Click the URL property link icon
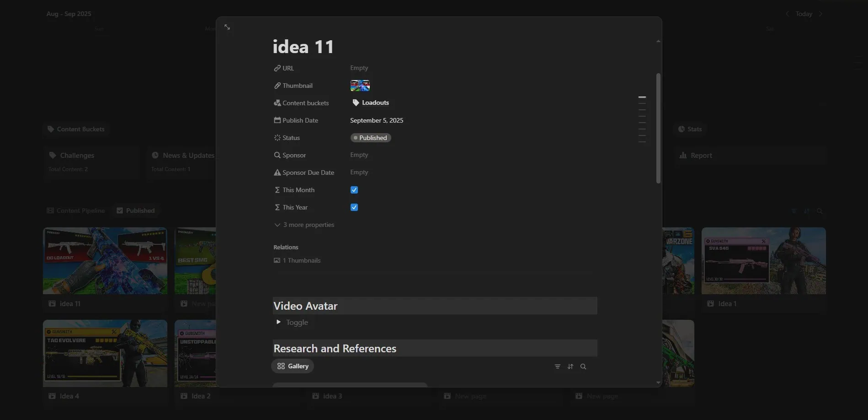The image size is (868, 420). [277, 68]
